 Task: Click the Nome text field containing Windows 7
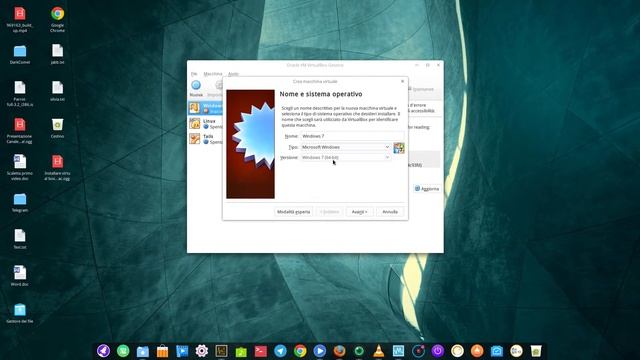(352, 136)
